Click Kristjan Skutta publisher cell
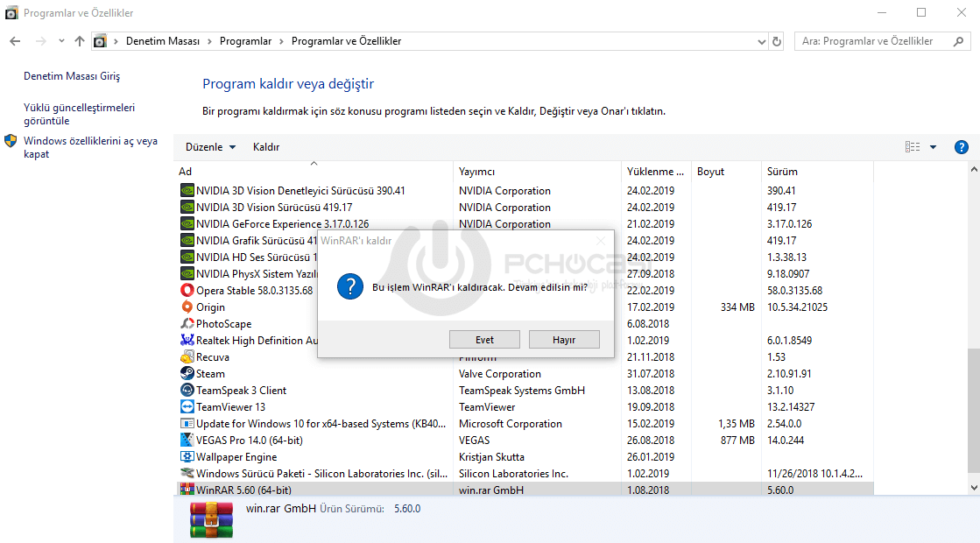Screen dimensions: 980x543 (x=492, y=457)
